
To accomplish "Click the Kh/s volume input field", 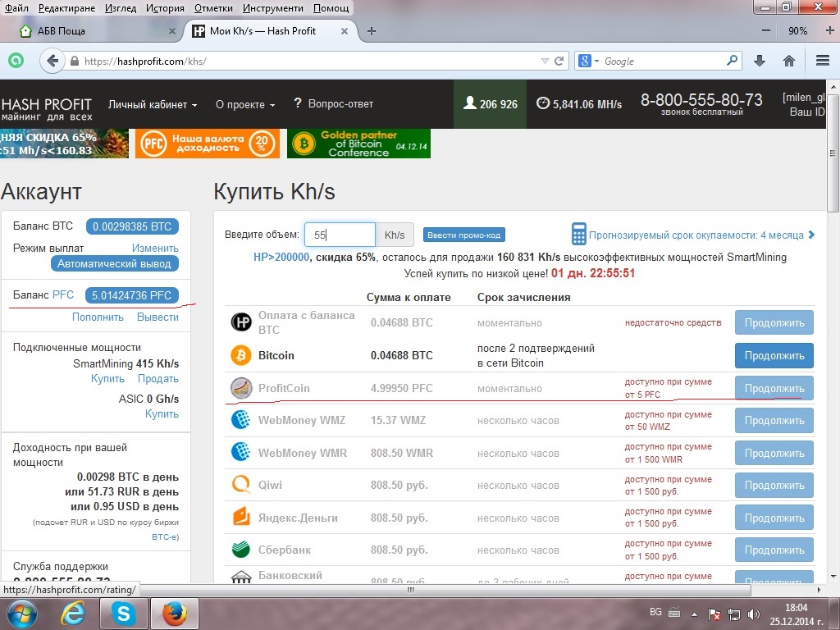I will tap(340, 235).
